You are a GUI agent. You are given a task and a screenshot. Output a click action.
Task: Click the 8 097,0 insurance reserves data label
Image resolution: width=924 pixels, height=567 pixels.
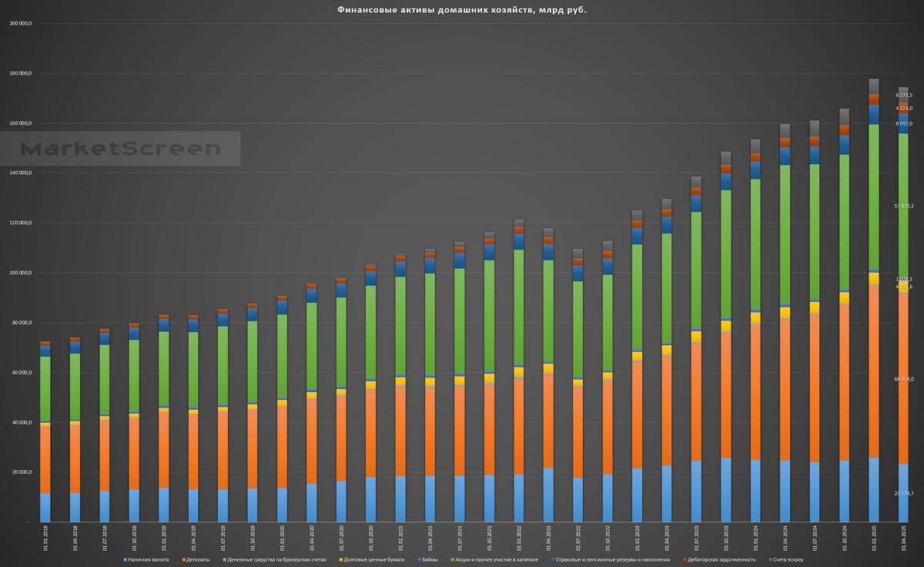pyautogui.click(x=903, y=123)
